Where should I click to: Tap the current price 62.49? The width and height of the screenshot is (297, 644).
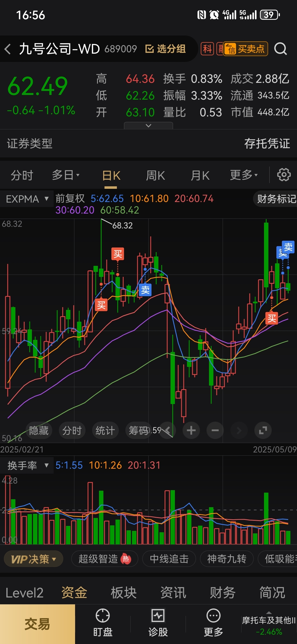coord(38,86)
